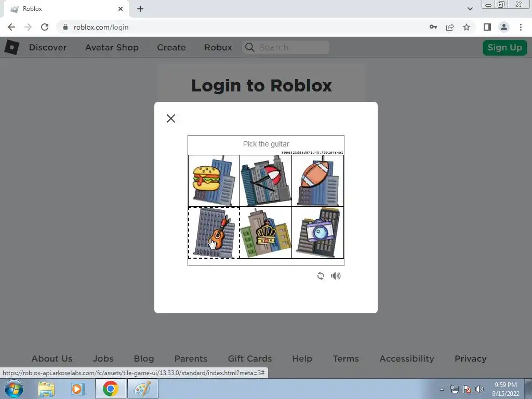The width and height of the screenshot is (532, 399).
Task: Open the volume tray icon
Action: [x=480, y=389]
